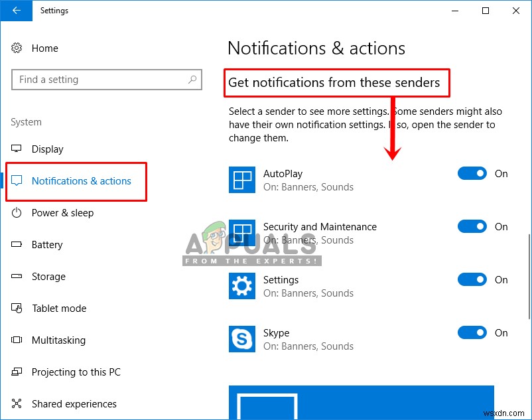Viewport: 532px width, 420px height.
Task: Click the System section label
Action: coord(26,122)
